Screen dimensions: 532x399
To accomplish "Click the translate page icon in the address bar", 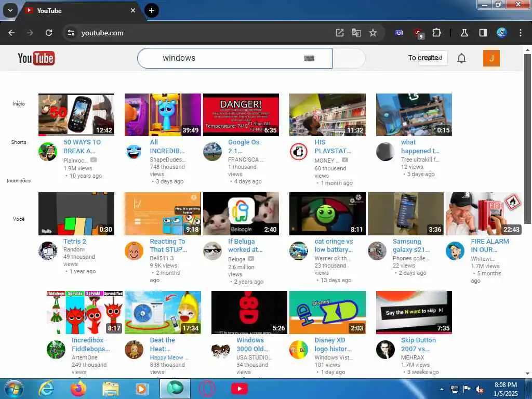I will tap(356, 33).
